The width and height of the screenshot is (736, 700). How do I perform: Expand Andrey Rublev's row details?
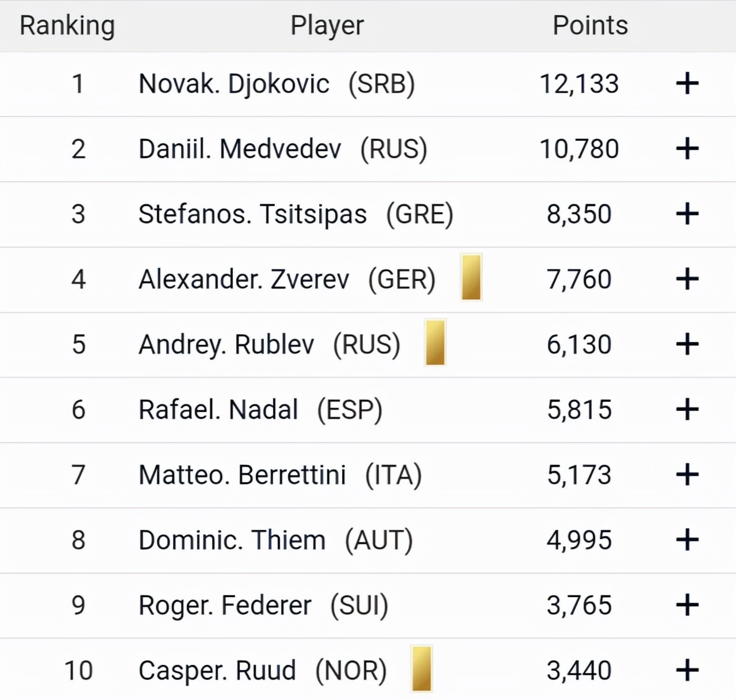(x=687, y=344)
